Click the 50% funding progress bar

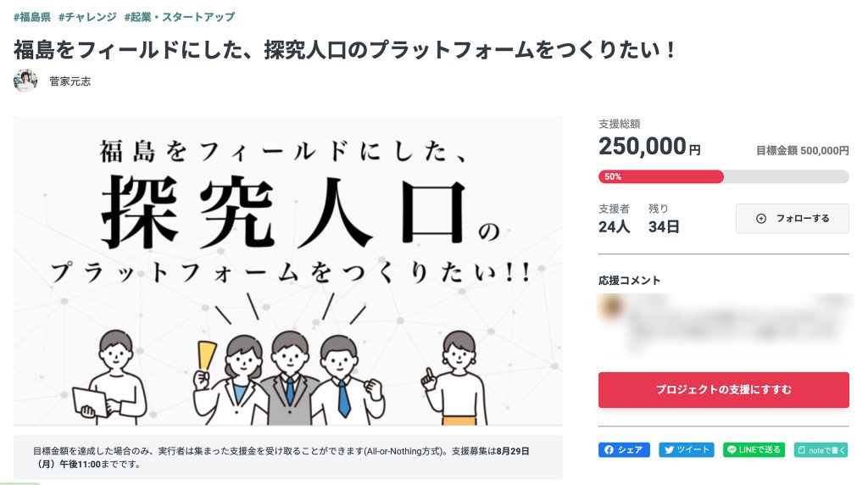(x=724, y=176)
